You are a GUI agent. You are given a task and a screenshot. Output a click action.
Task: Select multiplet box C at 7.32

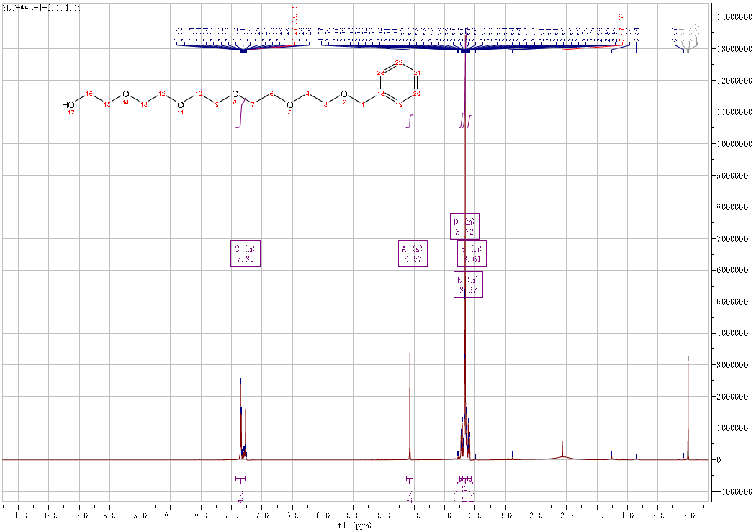tap(246, 253)
